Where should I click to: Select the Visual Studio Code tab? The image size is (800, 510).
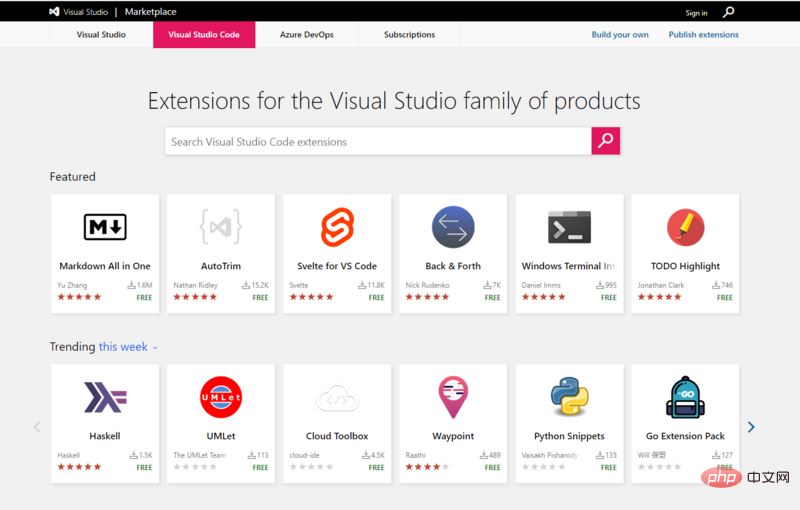point(204,35)
